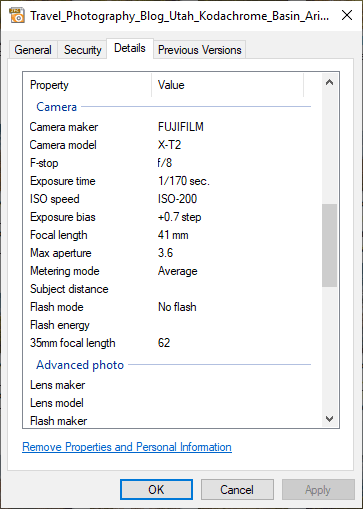Click the 41 mm value

point(173,235)
